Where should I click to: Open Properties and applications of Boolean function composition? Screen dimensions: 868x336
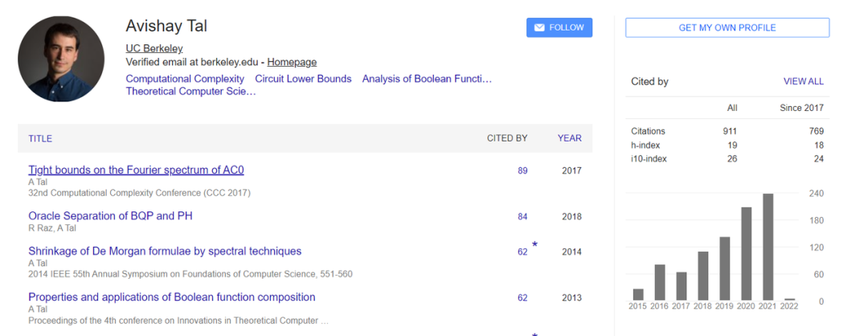pos(171,297)
